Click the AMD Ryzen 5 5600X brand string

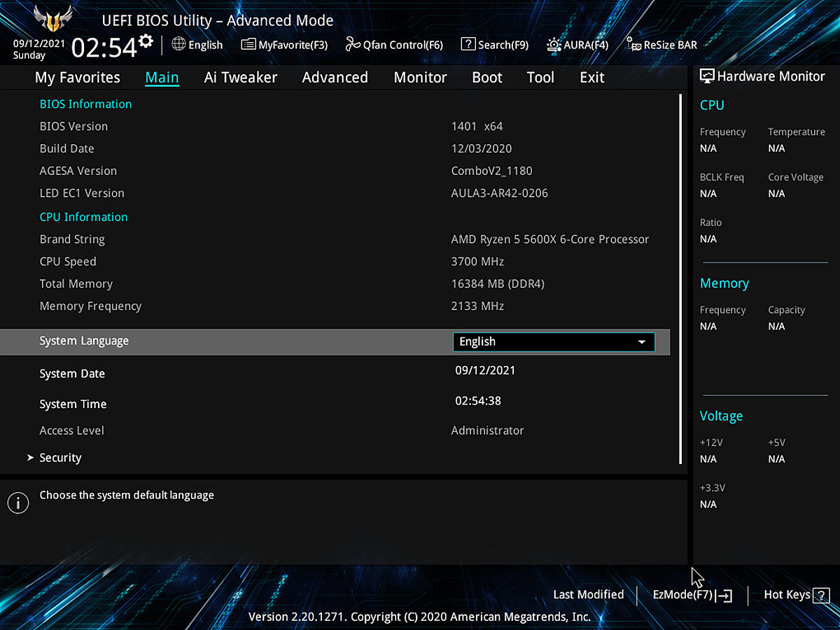550,239
